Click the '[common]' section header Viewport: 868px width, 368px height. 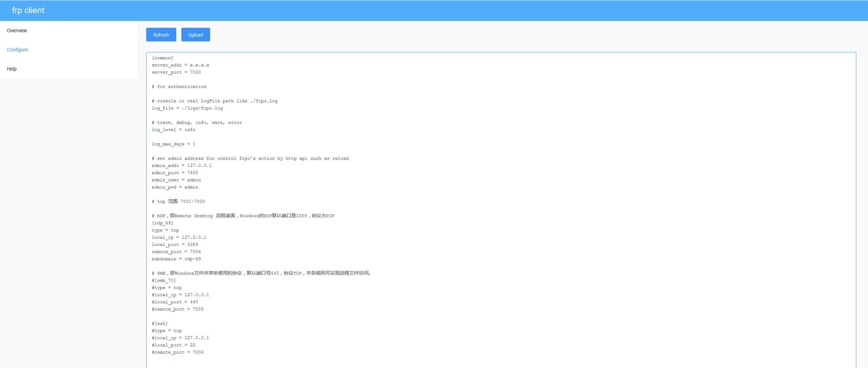163,58
